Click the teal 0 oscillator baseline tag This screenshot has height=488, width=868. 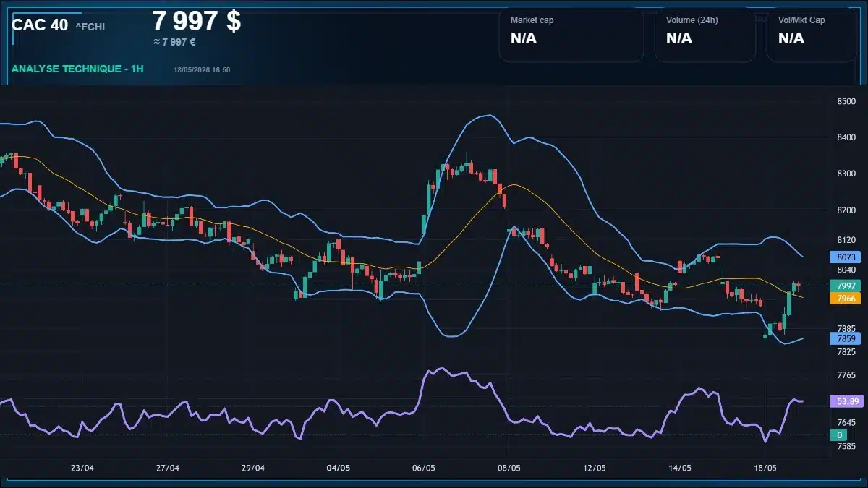pos(838,435)
